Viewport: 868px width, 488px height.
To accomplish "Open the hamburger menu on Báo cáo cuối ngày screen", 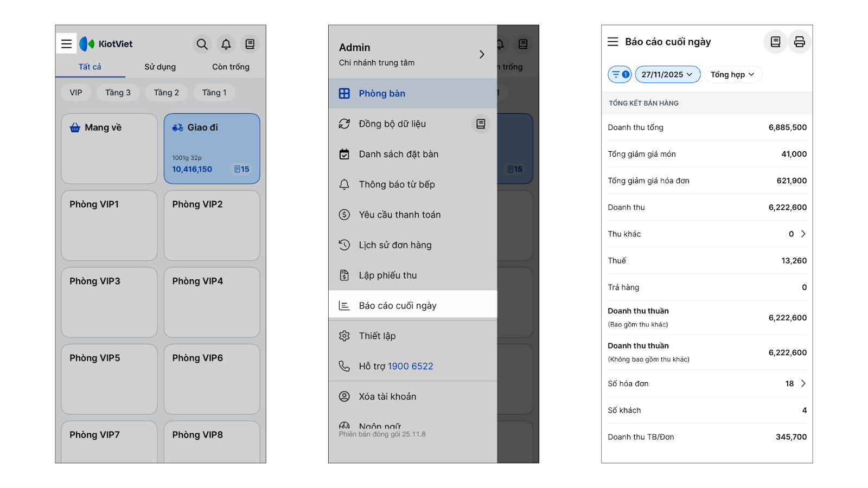I will [x=613, y=42].
